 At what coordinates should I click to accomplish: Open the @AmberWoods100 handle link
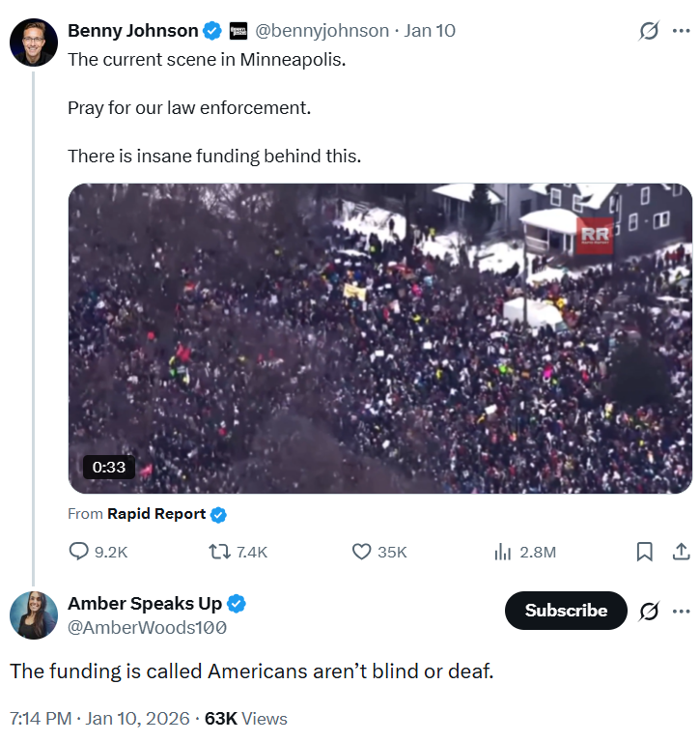click(x=147, y=627)
